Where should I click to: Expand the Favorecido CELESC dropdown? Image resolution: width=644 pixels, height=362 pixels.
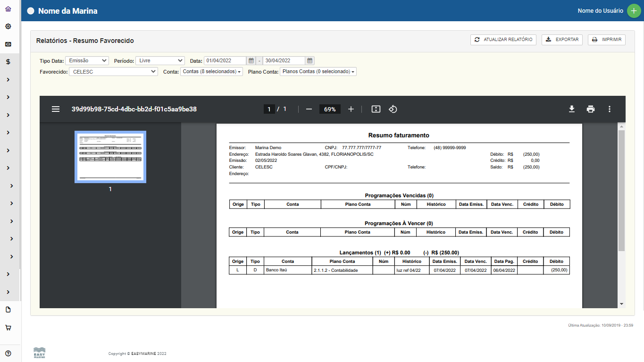(113, 72)
